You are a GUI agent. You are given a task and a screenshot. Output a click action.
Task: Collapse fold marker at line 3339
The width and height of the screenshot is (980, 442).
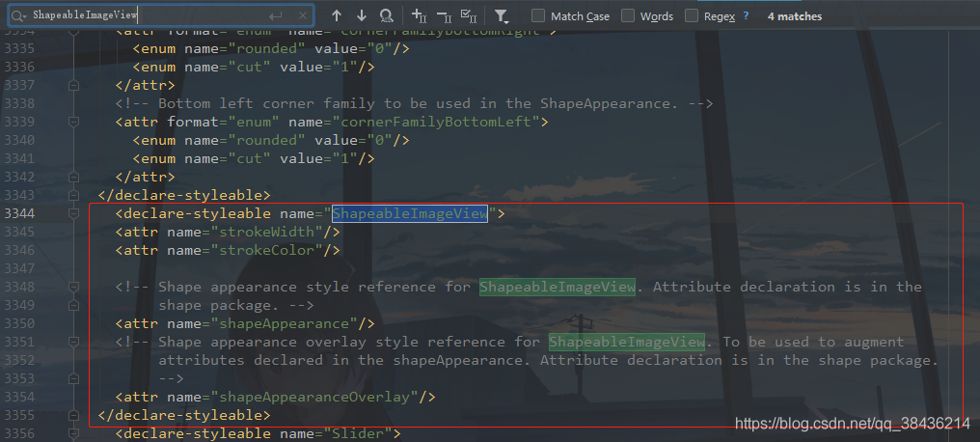(x=73, y=122)
